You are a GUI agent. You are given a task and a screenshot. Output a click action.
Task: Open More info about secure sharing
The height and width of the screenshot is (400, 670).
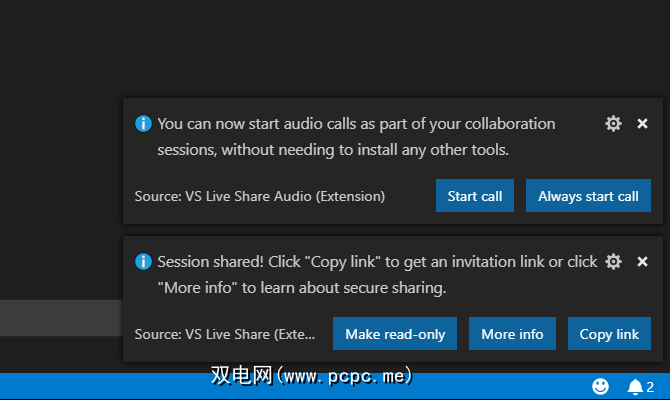[512, 334]
